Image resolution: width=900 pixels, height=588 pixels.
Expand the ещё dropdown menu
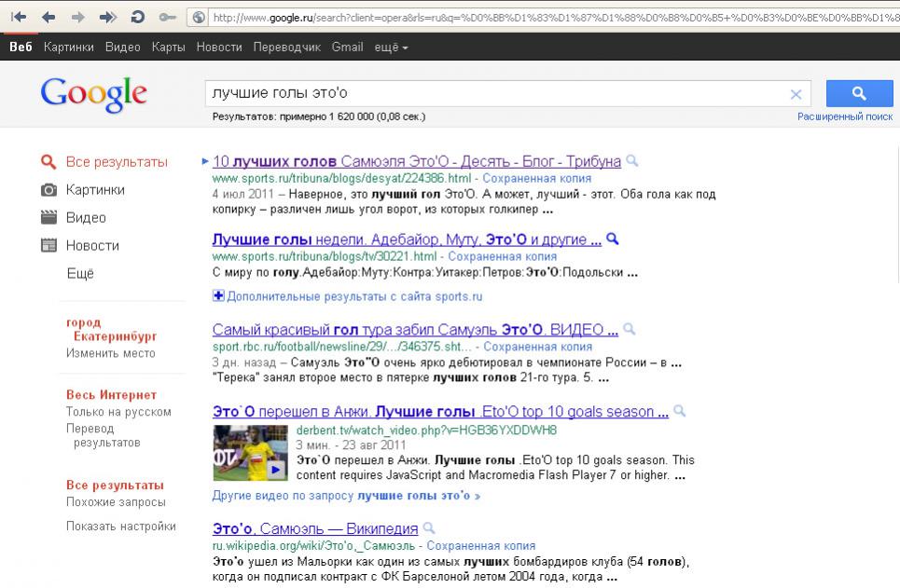click(391, 48)
